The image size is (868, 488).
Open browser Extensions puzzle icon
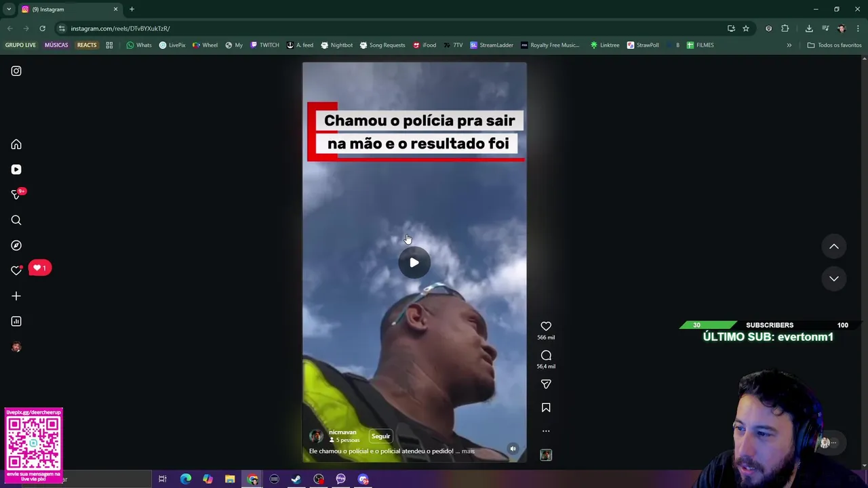[x=785, y=28]
